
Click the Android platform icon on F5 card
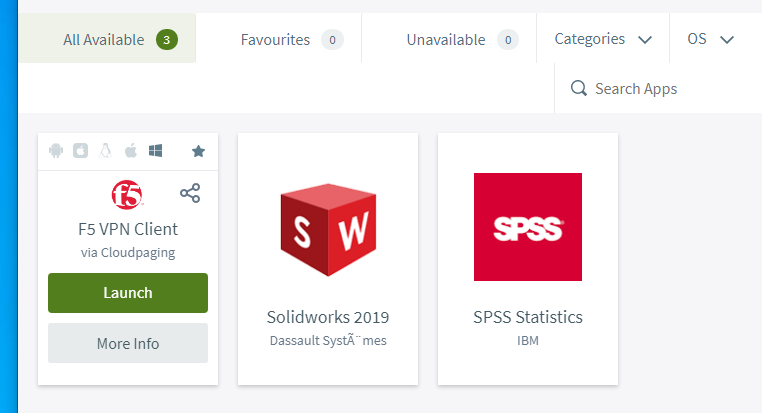pos(56,151)
